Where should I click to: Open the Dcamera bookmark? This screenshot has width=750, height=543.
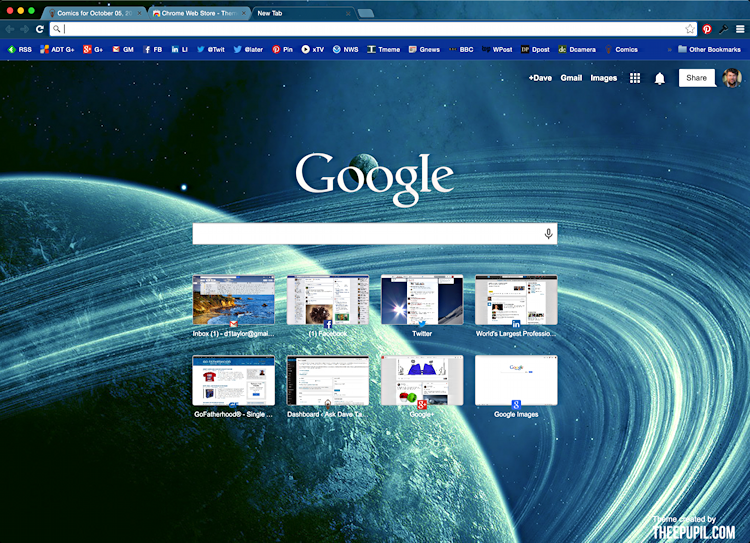577,49
